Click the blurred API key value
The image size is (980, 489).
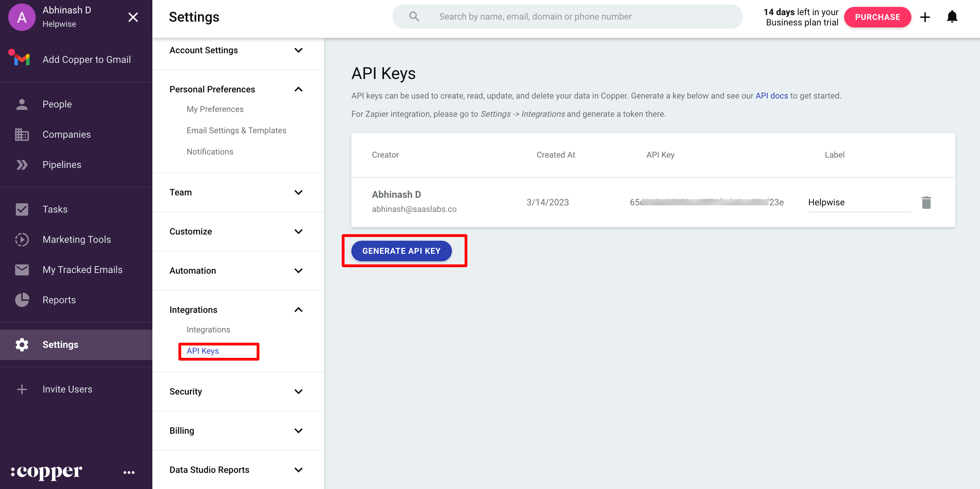(x=706, y=203)
